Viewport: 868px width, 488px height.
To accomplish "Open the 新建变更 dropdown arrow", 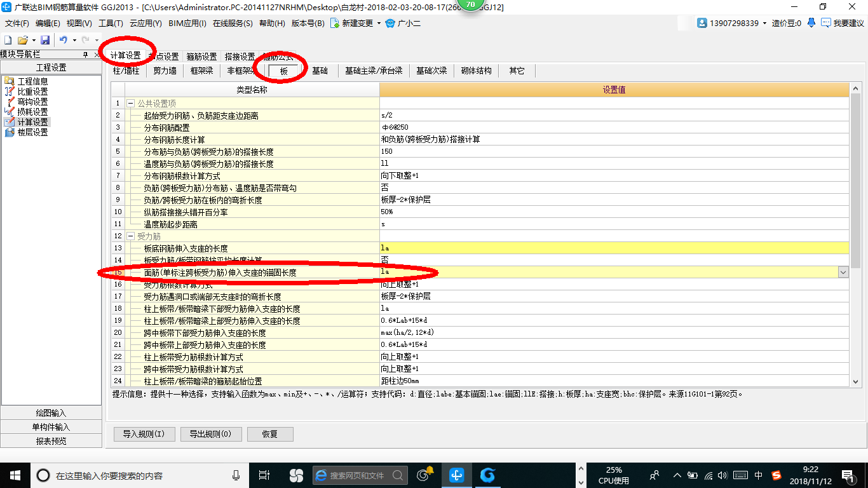I will [379, 23].
